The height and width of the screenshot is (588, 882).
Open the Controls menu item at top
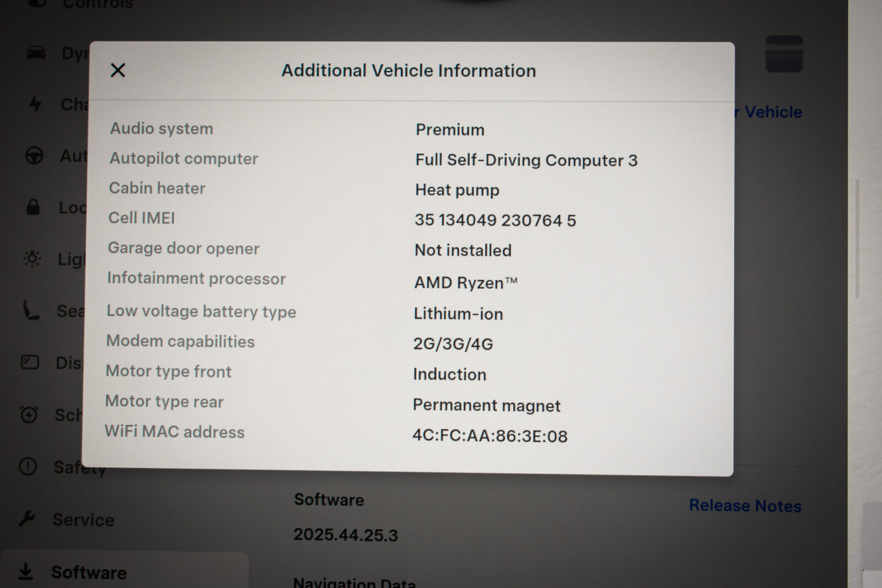(97, 4)
